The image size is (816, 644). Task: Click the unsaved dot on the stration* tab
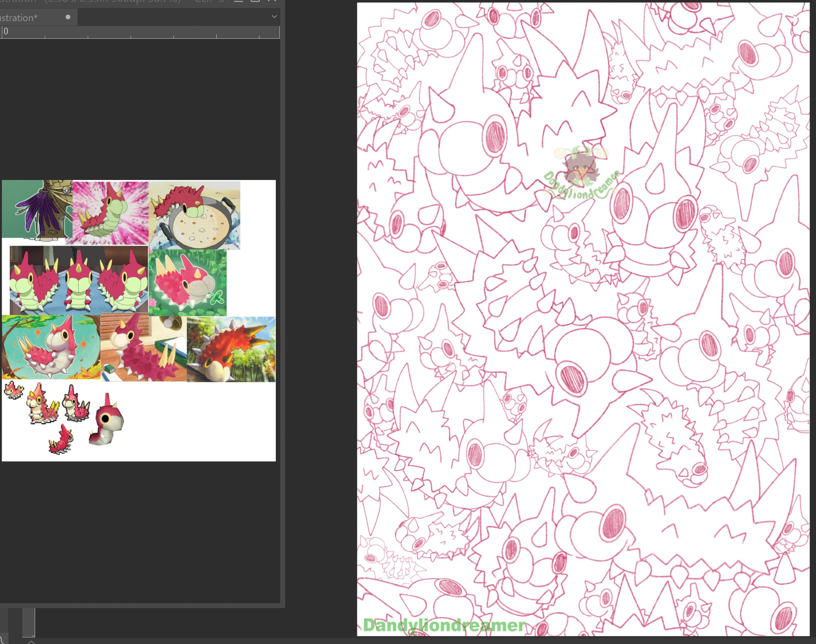pyautogui.click(x=68, y=17)
